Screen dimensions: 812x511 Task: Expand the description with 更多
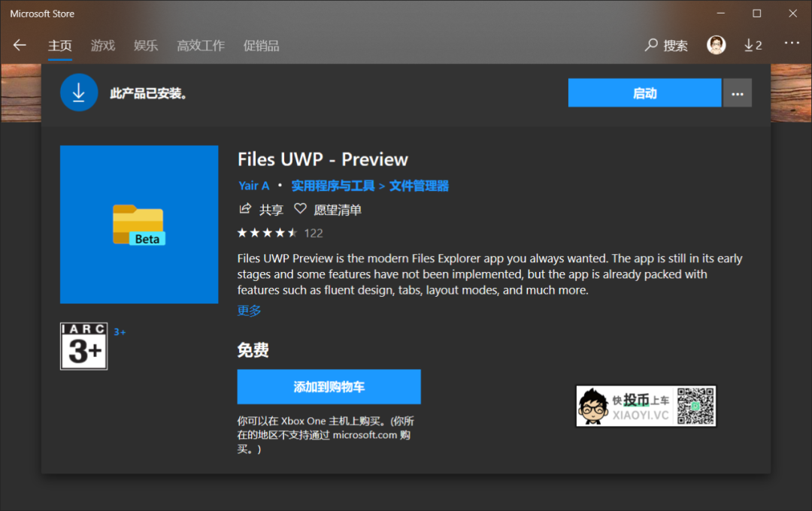coord(248,310)
